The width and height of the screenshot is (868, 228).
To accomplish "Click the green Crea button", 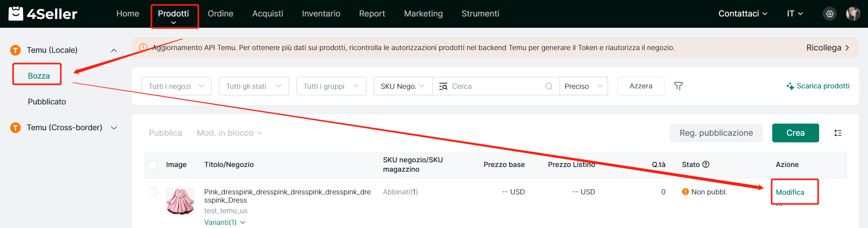I will (x=795, y=133).
